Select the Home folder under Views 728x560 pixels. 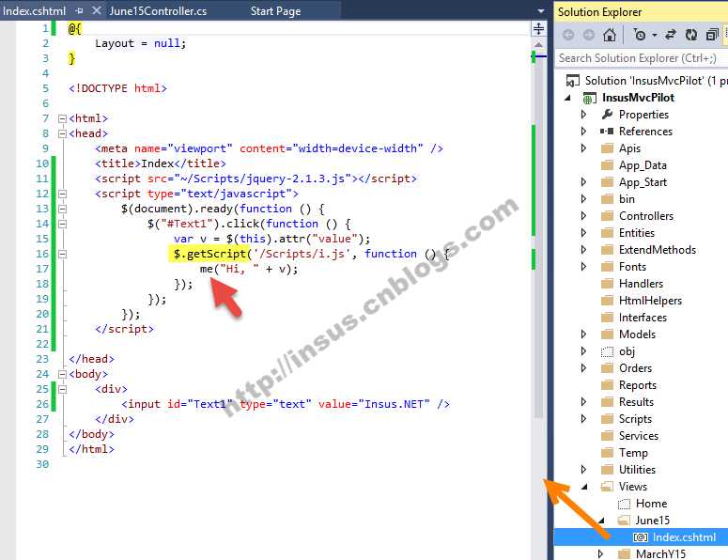coord(651,504)
